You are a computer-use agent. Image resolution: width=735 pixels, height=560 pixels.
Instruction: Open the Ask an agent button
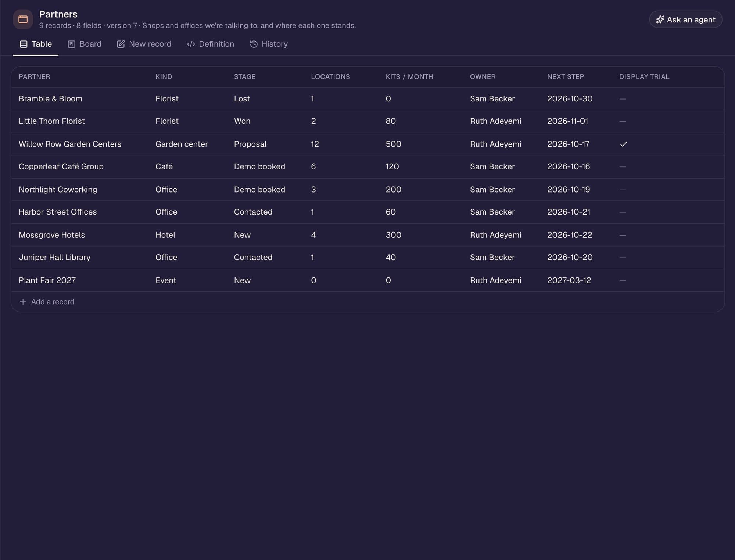click(x=685, y=19)
